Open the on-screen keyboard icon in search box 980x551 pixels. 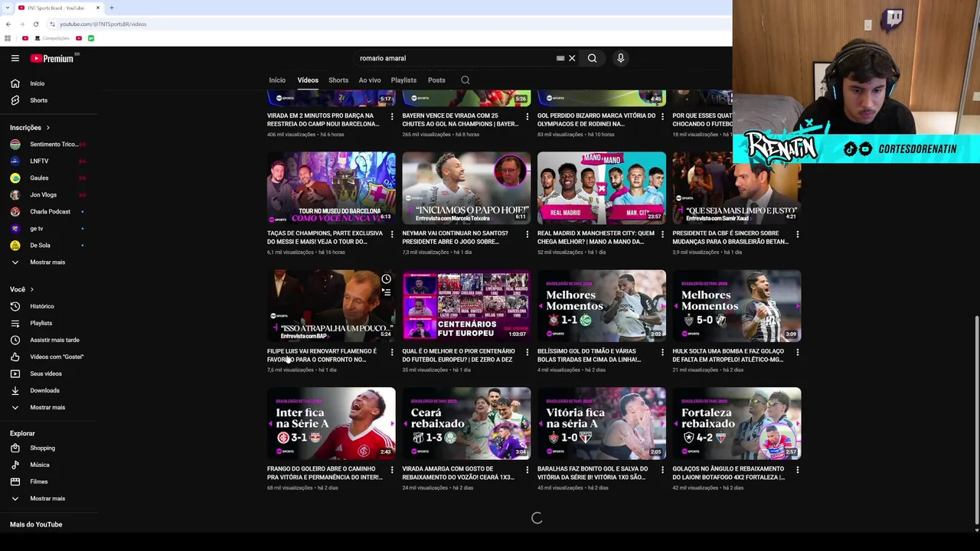click(x=560, y=58)
